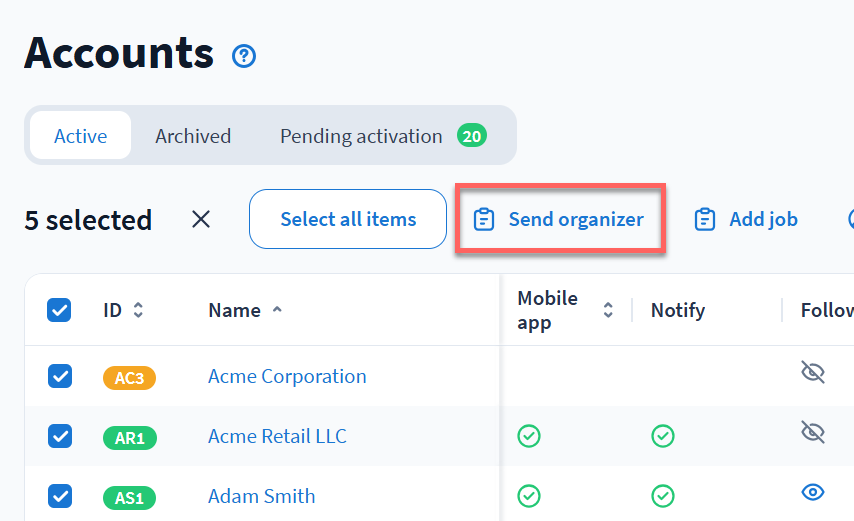854x521 pixels.
Task: Clear selection with the X icon
Action: (201, 220)
